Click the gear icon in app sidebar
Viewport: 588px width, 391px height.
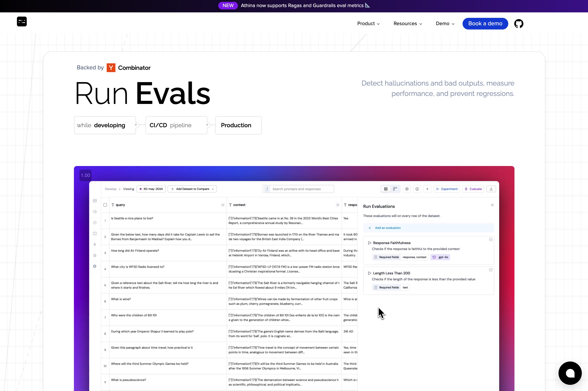(x=95, y=266)
